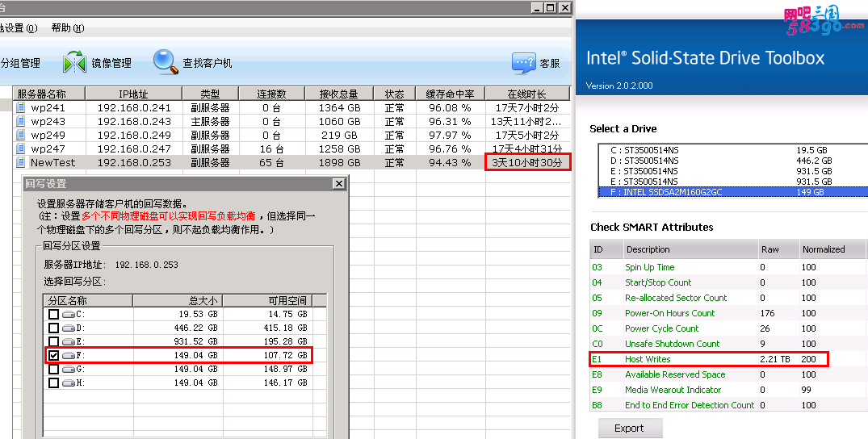
Task: Click drive icon of partition C:
Action: pyautogui.click(x=69, y=315)
